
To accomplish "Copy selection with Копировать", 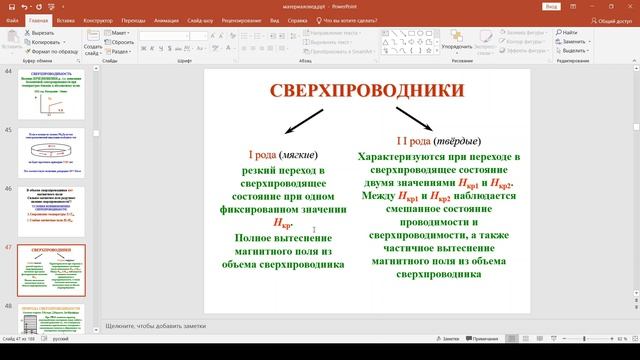I will click(x=42, y=42).
